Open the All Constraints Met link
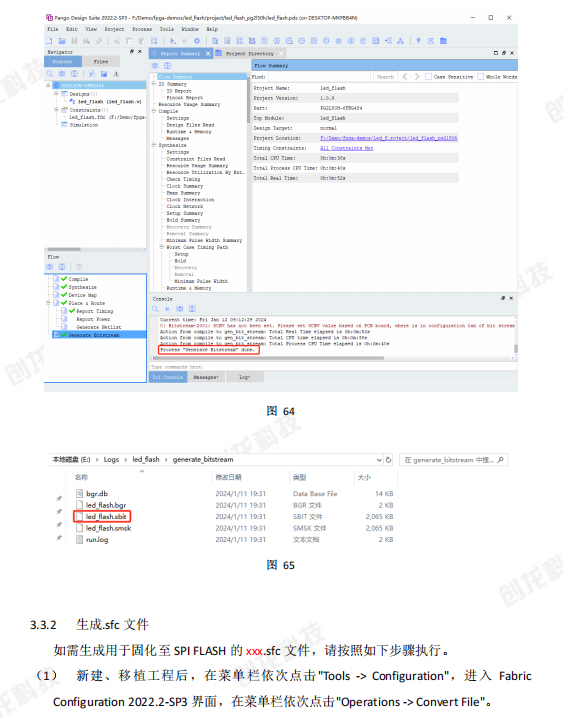 [346, 148]
